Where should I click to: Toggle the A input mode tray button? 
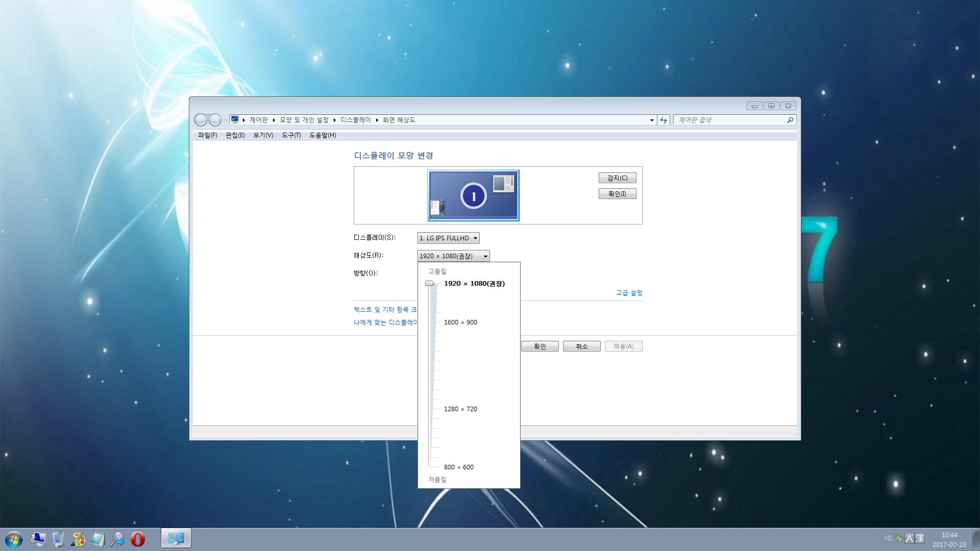(x=910, y=538)
